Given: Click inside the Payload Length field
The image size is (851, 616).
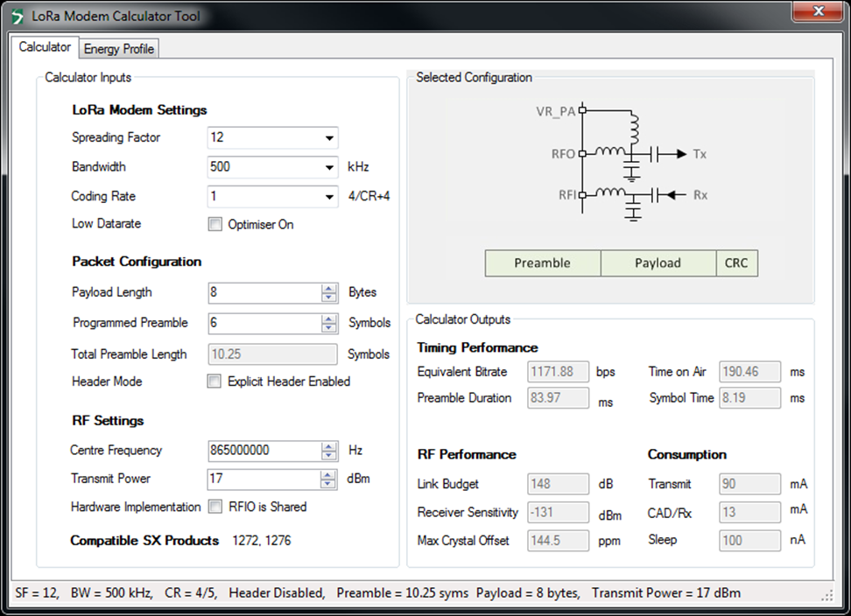Looking at the screenshot, I should pyautogui.click(x=263, y=292).
